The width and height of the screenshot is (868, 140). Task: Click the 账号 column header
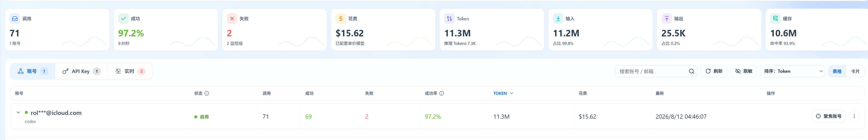click(19, 93)
